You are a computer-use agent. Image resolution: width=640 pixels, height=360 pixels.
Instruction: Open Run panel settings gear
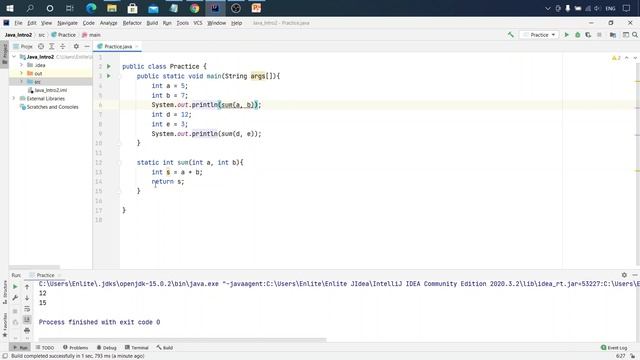pyautogui.click(x=624, y=275)
